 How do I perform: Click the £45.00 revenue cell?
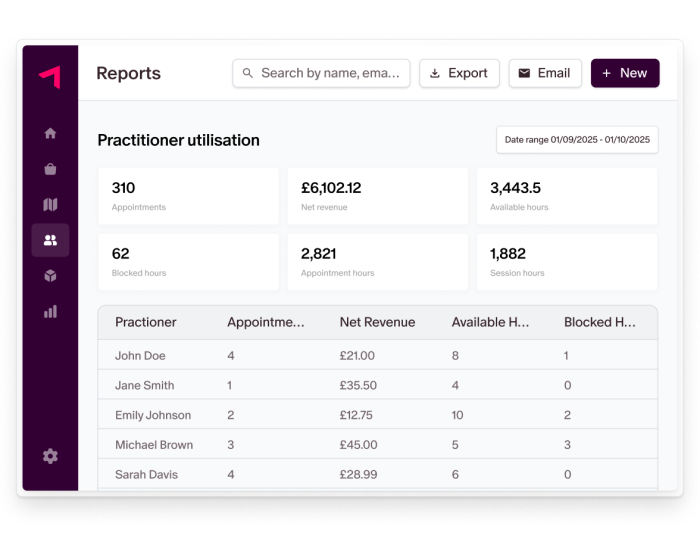(358, 445)
